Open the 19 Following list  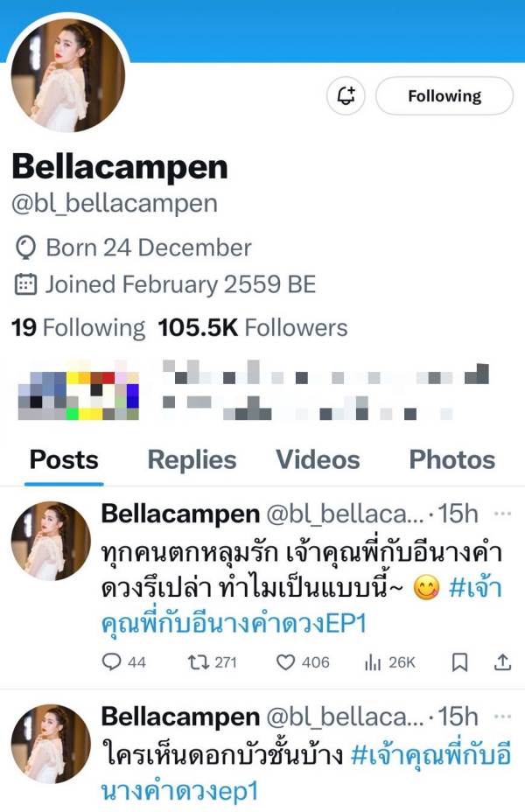pos(78,328)
